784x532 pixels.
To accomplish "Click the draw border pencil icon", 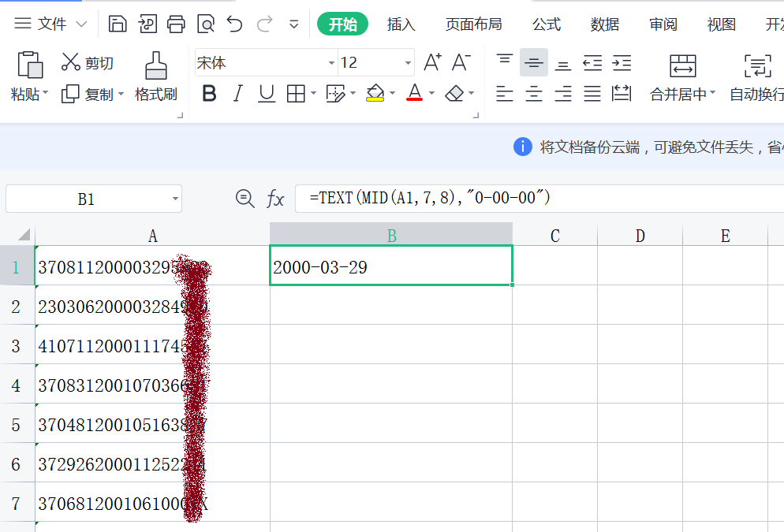I will point(335,94).
